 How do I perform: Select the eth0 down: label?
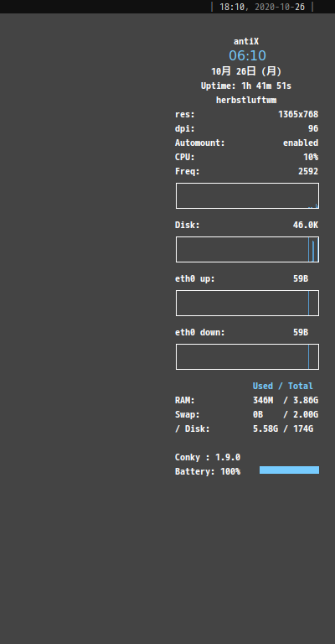pos(200,333)
